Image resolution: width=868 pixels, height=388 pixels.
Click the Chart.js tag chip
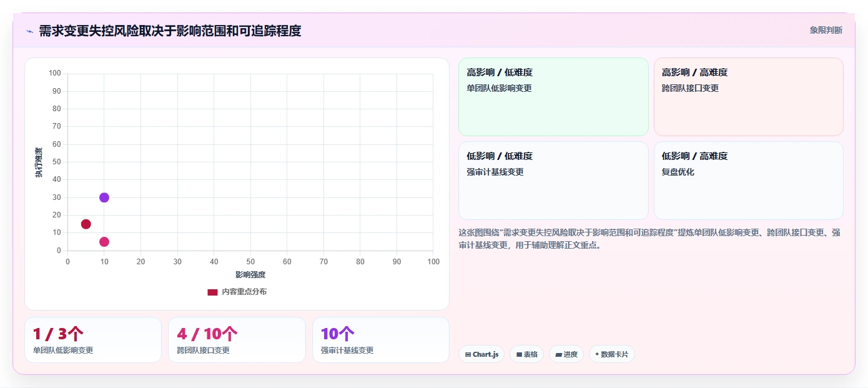[481, 354]
